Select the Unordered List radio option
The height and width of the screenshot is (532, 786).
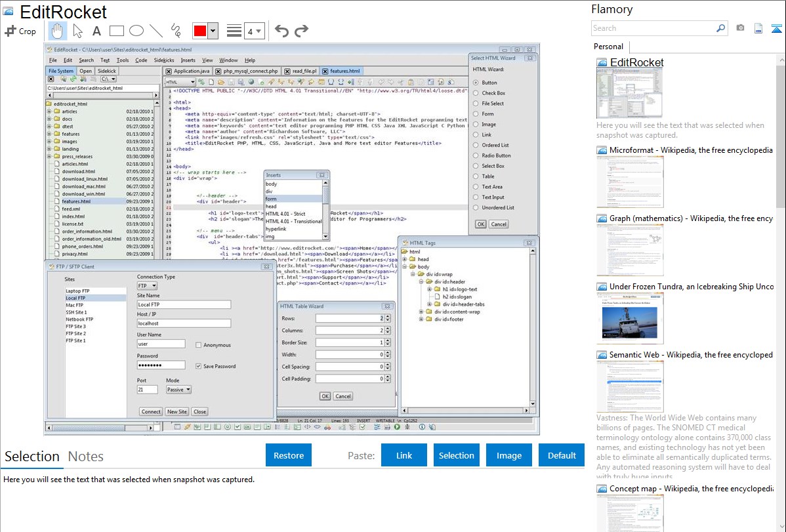476,207
